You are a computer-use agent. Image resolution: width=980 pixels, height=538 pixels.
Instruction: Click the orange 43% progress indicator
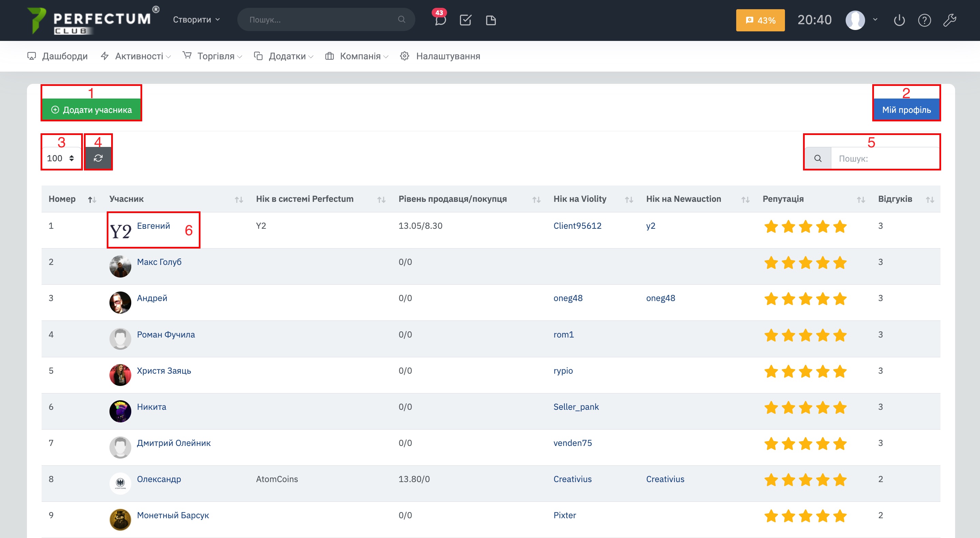pyautogui.click(x=760, y=20)
